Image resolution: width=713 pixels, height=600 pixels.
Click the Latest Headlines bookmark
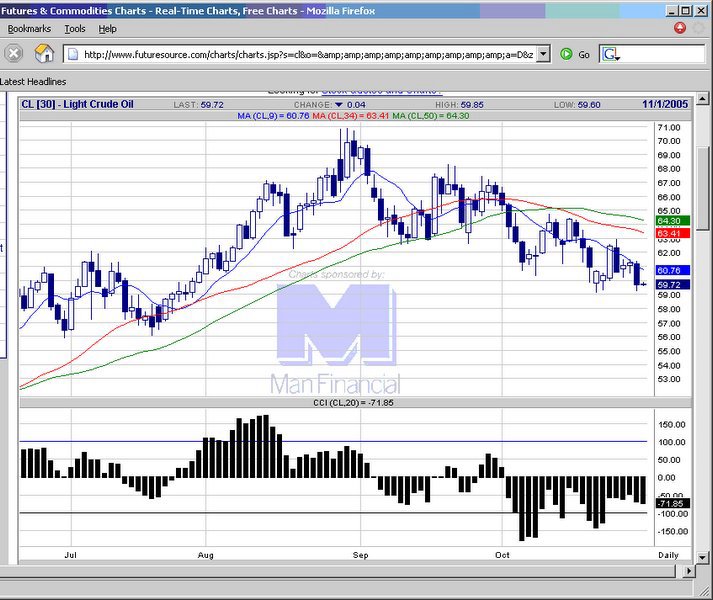pos(33,81)
